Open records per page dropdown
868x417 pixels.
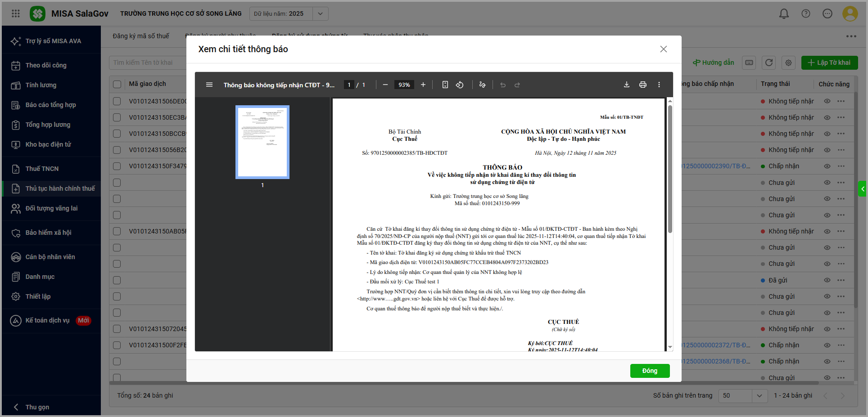coord(759,395)
